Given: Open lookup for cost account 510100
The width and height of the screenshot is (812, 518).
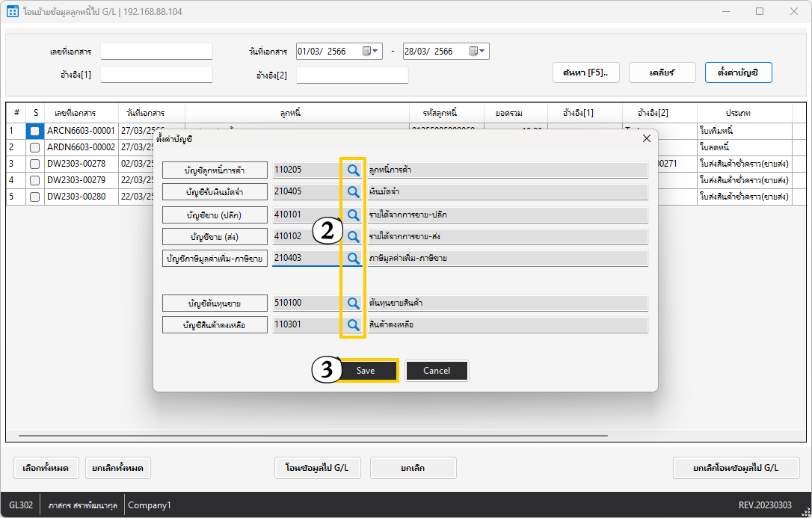Looking at the screenshot, I should tap(353, 303).
